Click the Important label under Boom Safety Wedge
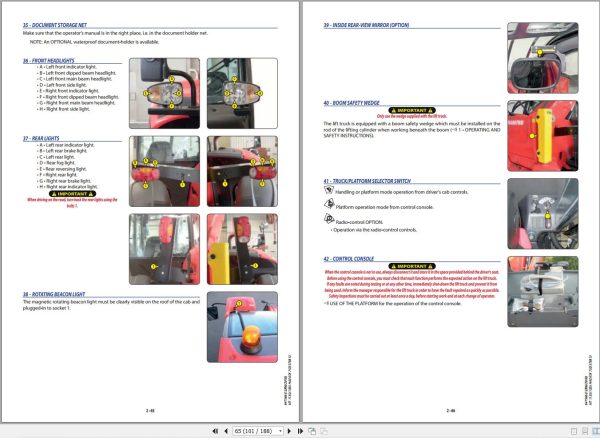 pos(412,110)
